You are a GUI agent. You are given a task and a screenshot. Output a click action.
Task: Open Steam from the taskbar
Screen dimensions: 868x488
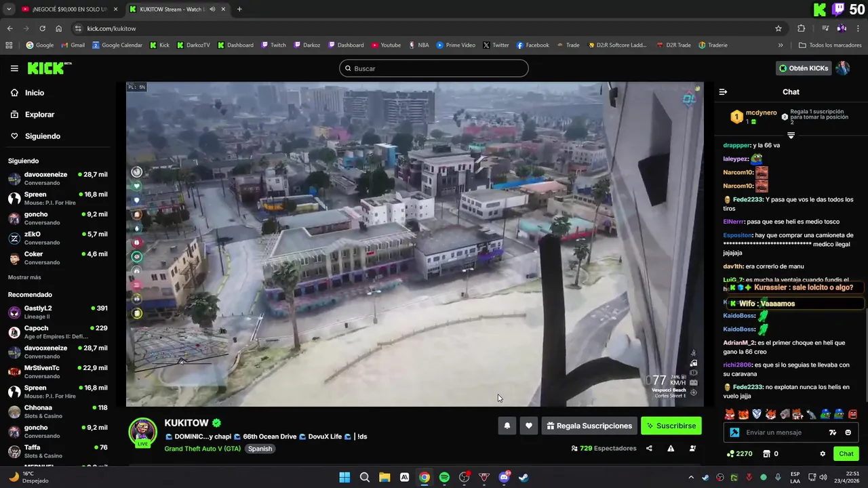pos(524,477)
